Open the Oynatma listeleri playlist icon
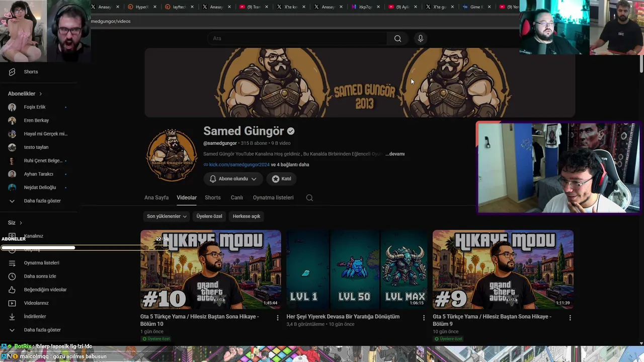 click(12, 263)
